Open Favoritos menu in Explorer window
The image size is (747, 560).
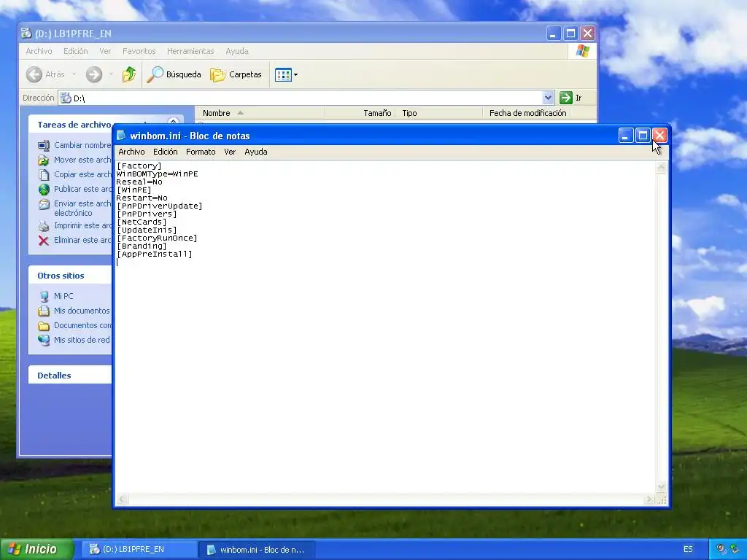(139, 51)
